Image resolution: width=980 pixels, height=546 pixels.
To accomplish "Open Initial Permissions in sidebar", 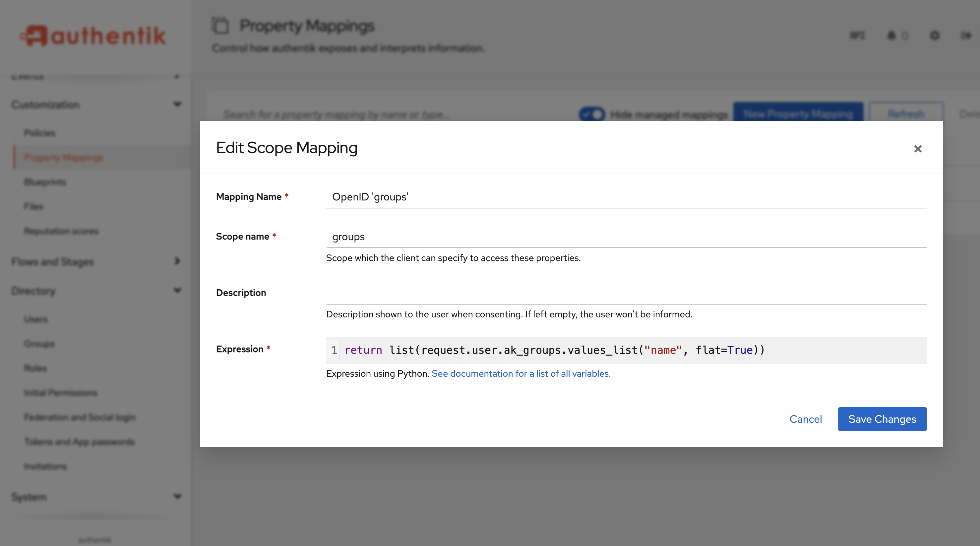I will click(60, 393).
